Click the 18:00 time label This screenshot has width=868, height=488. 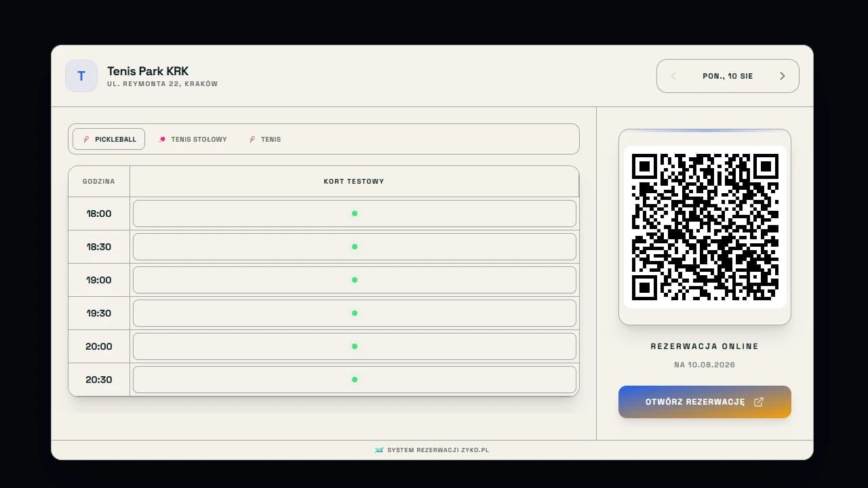(99, 213)
